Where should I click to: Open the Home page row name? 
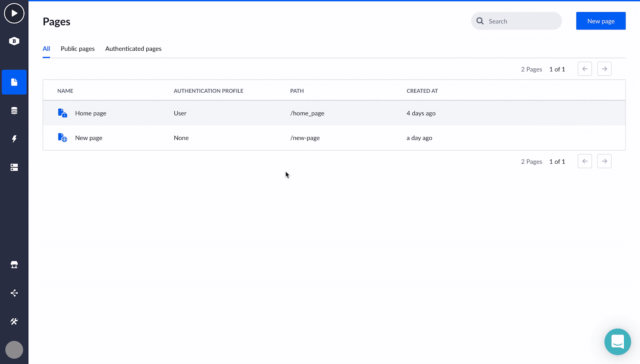(x=91, y=113)
